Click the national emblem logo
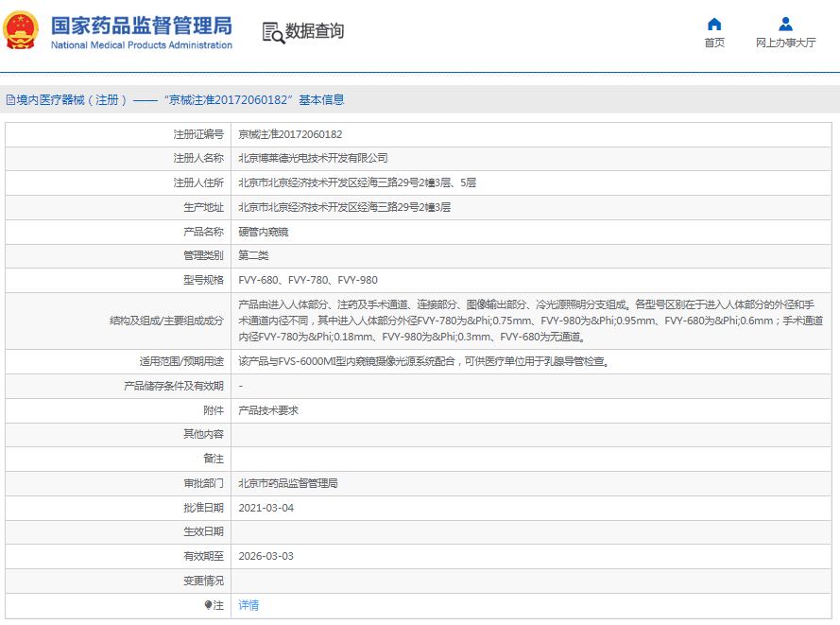 22,31
